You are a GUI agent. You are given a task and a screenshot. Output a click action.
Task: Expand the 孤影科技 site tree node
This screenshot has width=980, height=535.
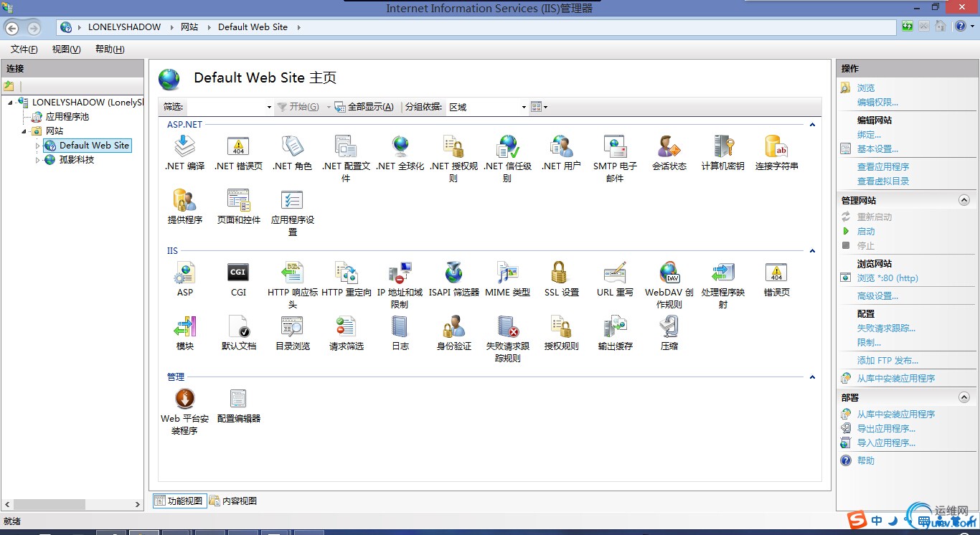[x=38, y=160]
